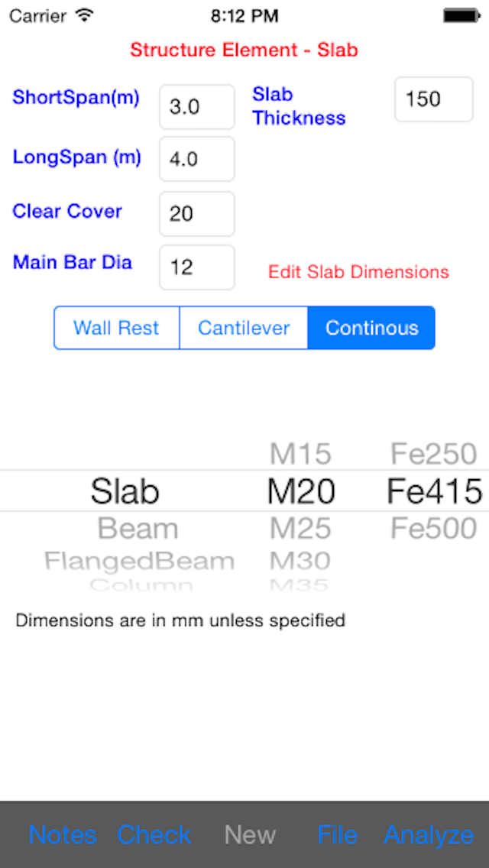Choose M25 concrete grade
This screenshot has height=868, width=489.
click(x=300, y=529)
